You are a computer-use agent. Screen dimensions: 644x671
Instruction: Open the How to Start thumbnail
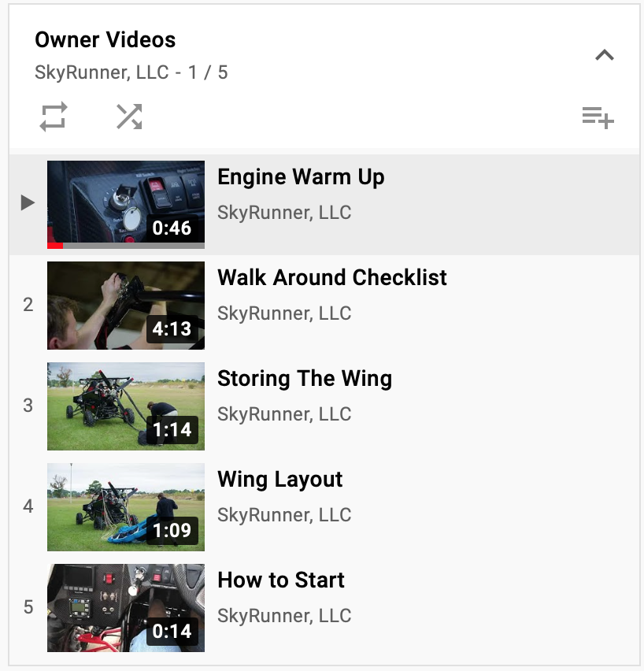(x=126, y=608)
